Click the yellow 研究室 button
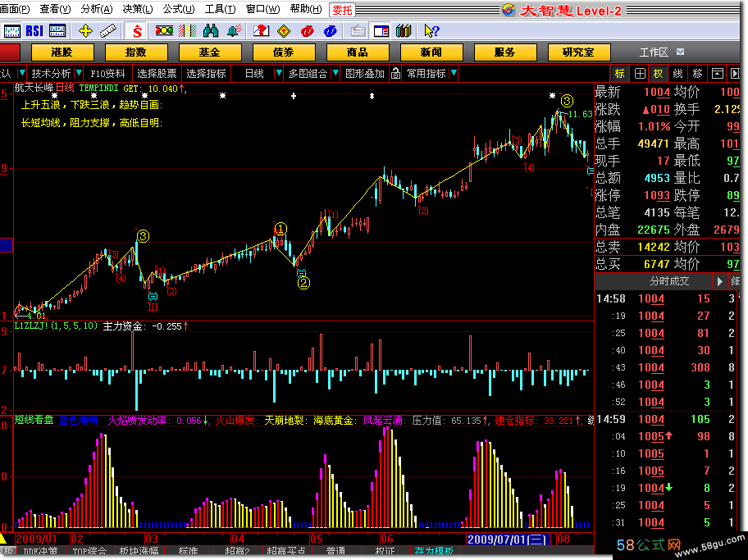 click(x=578, y=52)
